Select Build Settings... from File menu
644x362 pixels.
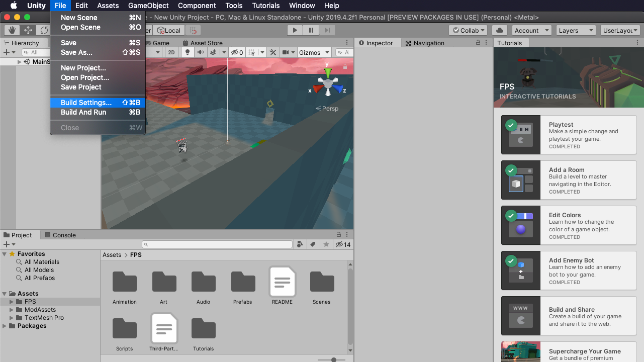coord(98,103)
